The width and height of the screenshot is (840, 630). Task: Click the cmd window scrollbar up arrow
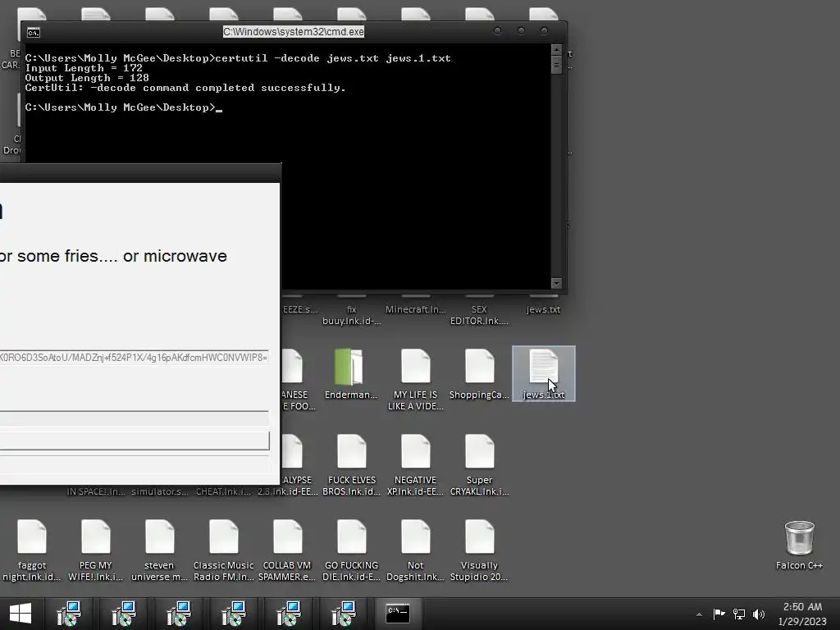pyautogui.click(x=556, y=50)
